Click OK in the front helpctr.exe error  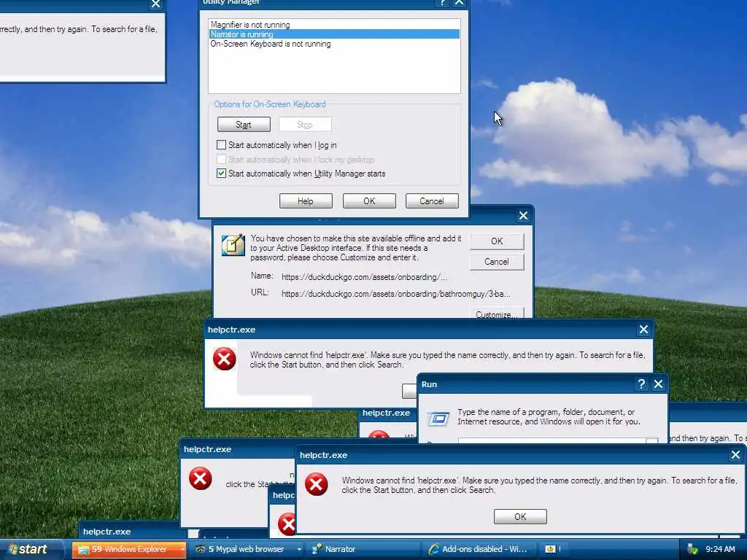pos(520,517)
